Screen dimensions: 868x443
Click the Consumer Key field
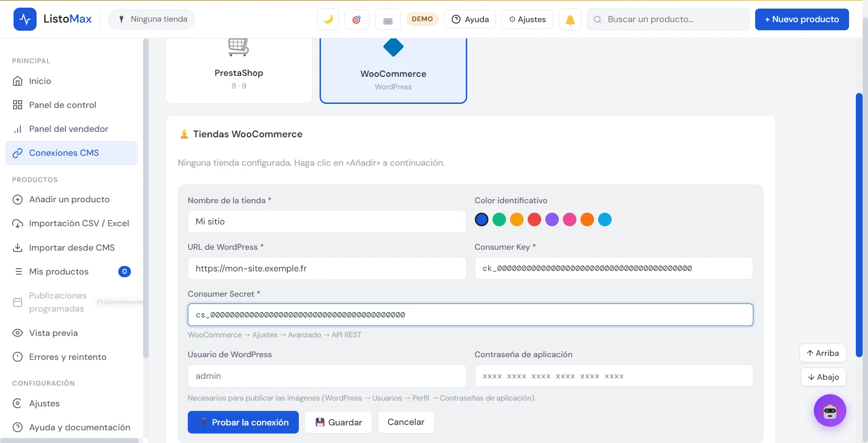point(614,268)
